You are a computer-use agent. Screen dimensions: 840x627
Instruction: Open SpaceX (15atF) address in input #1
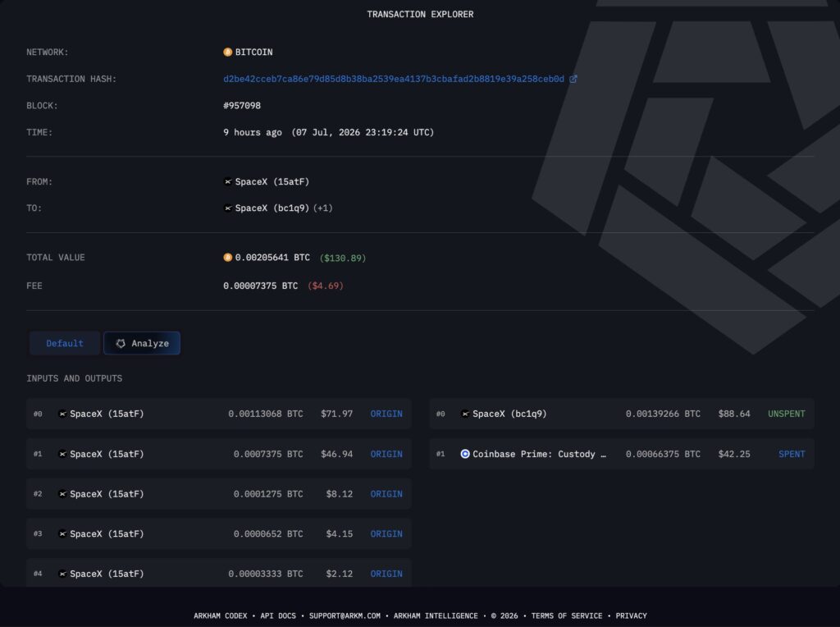pos(107,454)
